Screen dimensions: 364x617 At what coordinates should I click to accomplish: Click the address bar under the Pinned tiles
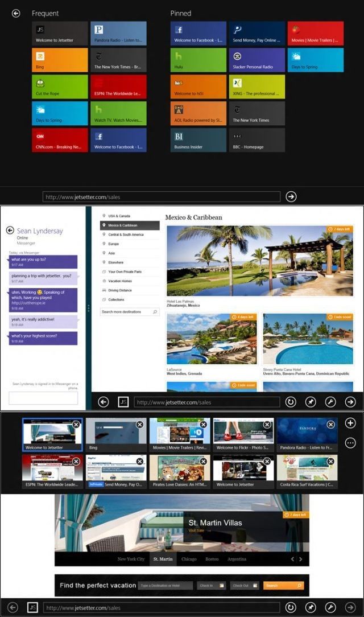coord(162,197)
